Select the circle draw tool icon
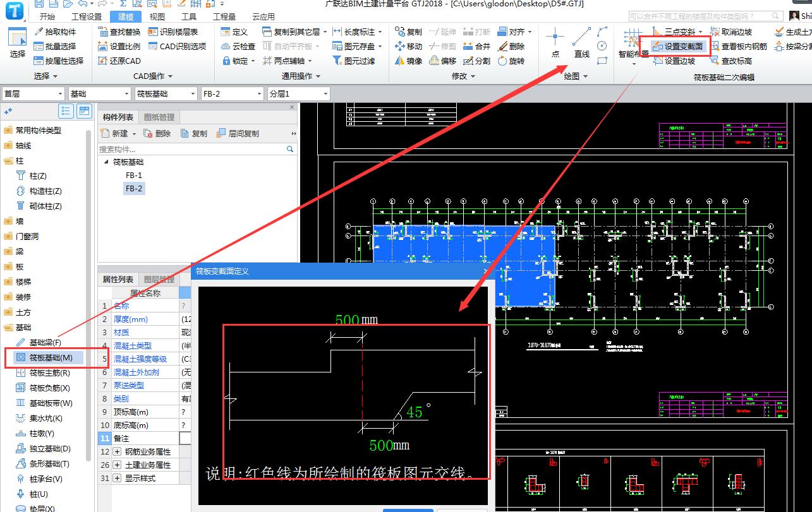 [x=602, y=45]
